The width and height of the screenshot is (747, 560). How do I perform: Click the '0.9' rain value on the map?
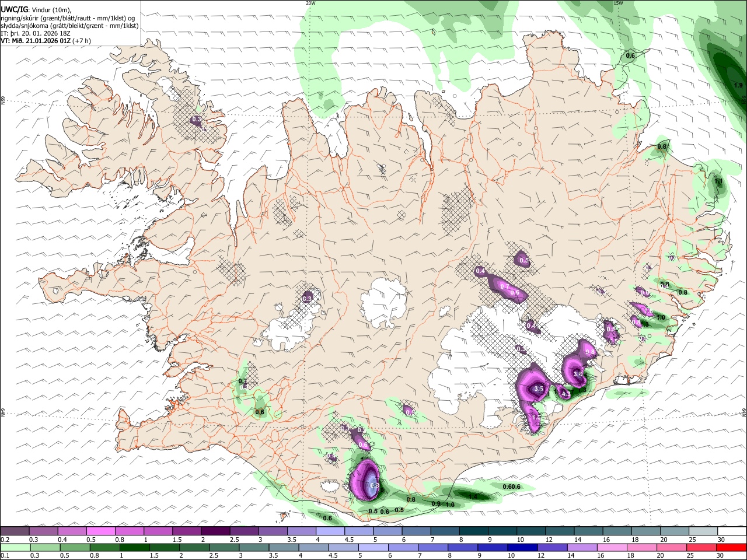[x=436, y=503]
